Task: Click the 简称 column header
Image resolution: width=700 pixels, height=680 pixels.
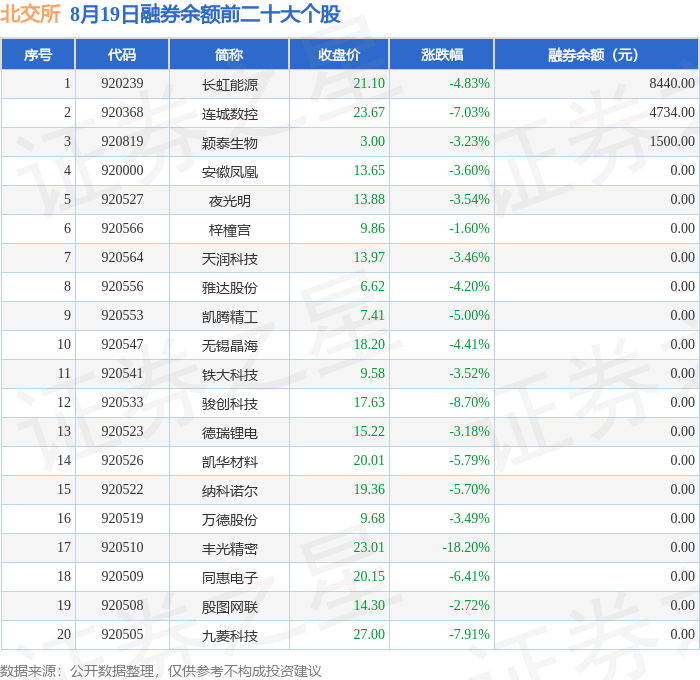Action: pos(229,54)
